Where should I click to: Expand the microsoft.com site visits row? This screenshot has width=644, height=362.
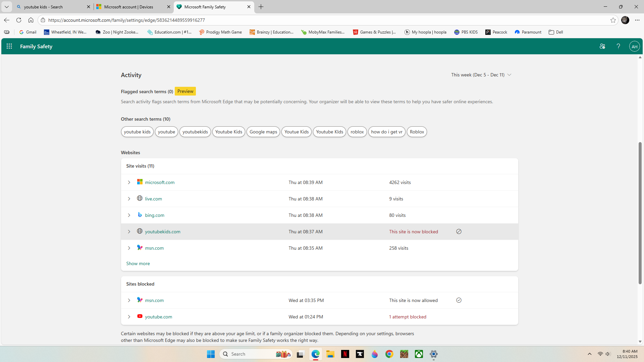coord(129,182)
